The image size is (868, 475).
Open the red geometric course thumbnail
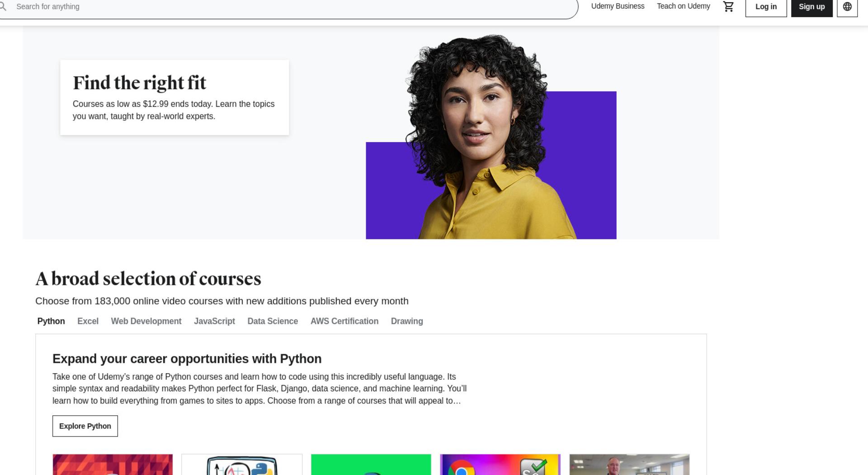113,465
